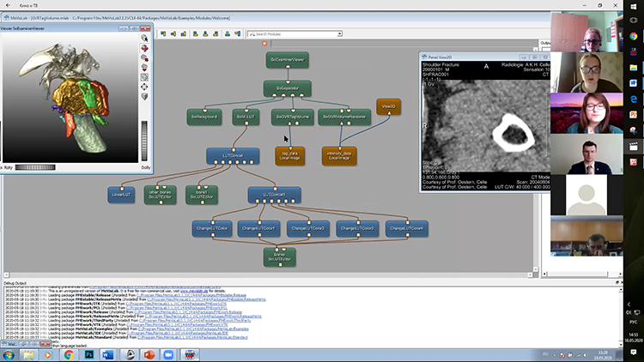Select the SoBackground module node
Image resolution: width=644 pixels, height=362 pixels.
click(204, 117)
